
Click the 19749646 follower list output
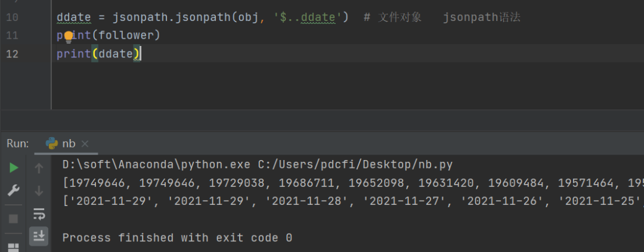click(x=353, y=183)
